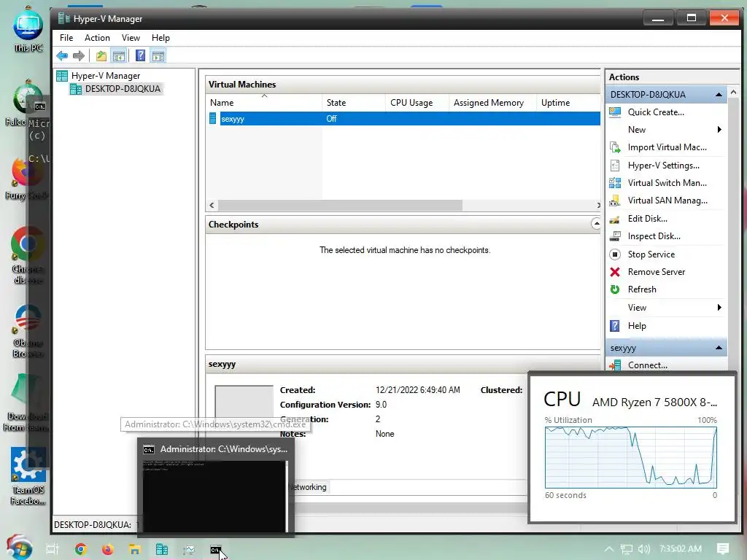The height and width of the screenshot is (560, 747).
Task: Click the sexyyy virtual machine row icon
Action: [213, 119]
